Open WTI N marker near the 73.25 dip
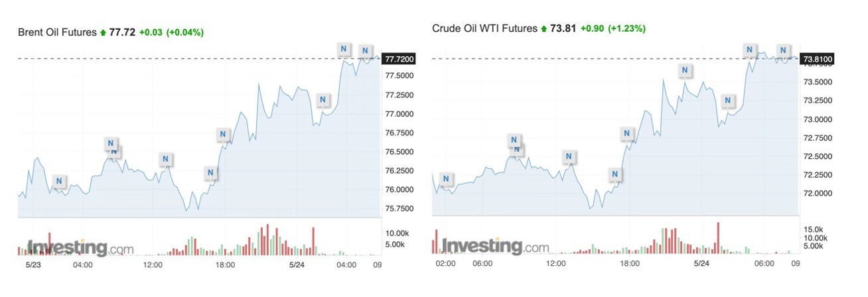Screen dimensions: 868x297 [728, 101]
